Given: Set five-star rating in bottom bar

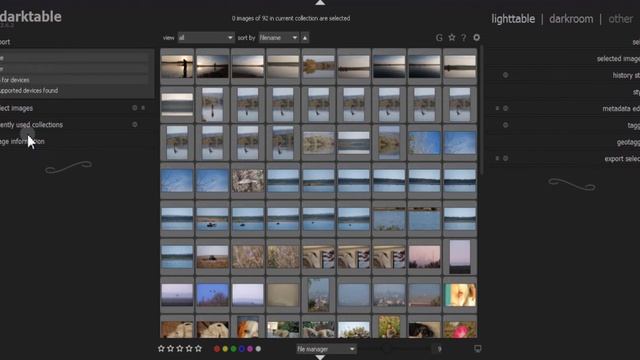Looking at the screenshot, I should [x=198, y=349].
